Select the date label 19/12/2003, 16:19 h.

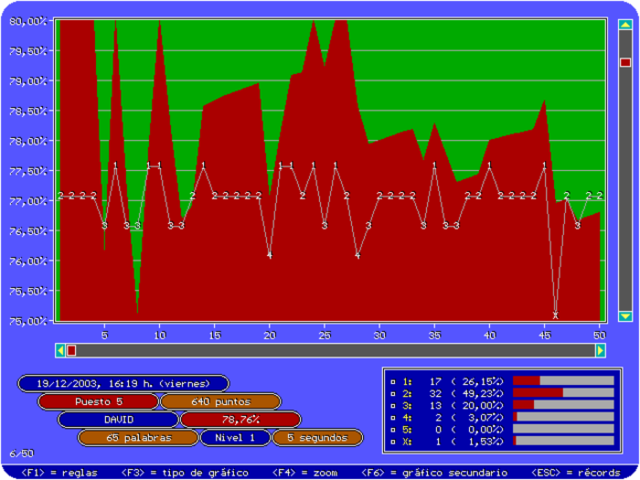[x=123, y=384]
